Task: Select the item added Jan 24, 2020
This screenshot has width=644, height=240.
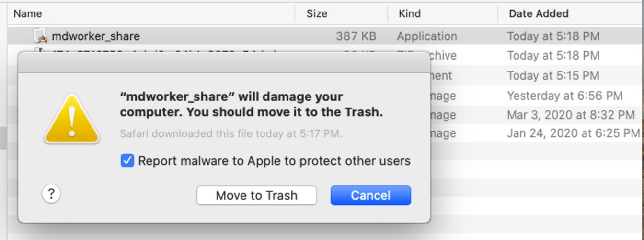Action: pyautogui.click(x=573, y=133)
